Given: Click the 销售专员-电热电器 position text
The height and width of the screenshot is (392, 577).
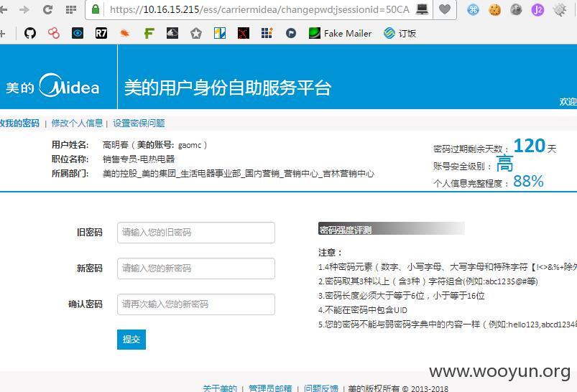Looking at the screenshot, I should tap(139, 159).
